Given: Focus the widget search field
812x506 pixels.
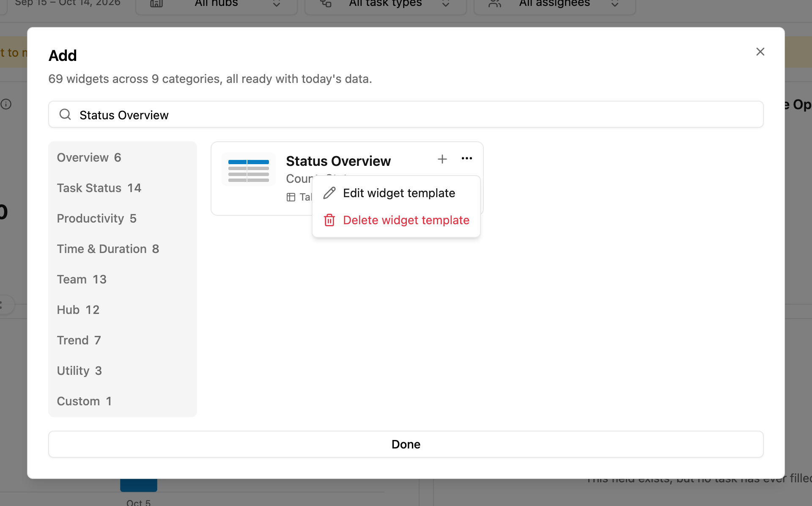Looking at the screenshot, I should click(x=406, y=114).
